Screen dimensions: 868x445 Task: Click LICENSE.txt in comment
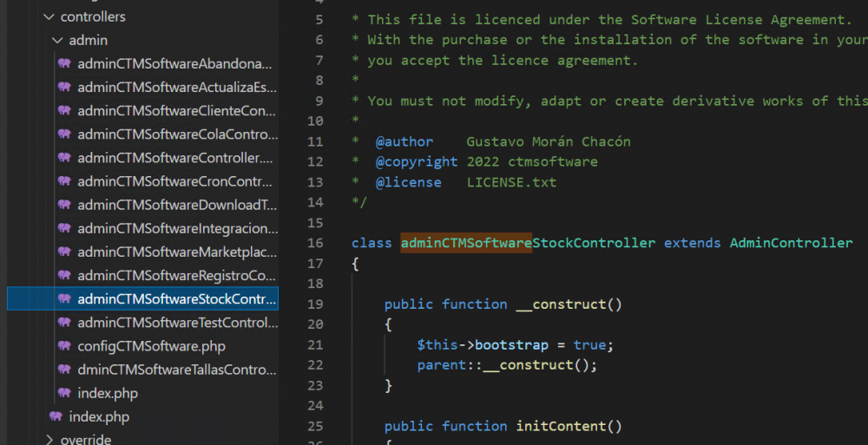(511, 182)
